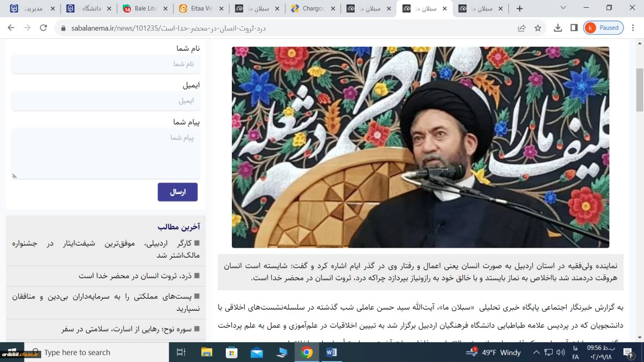This screenshot has width=644, height=362.
Task: Expand the tab search dropdown
Action: [x=563, y=8]
